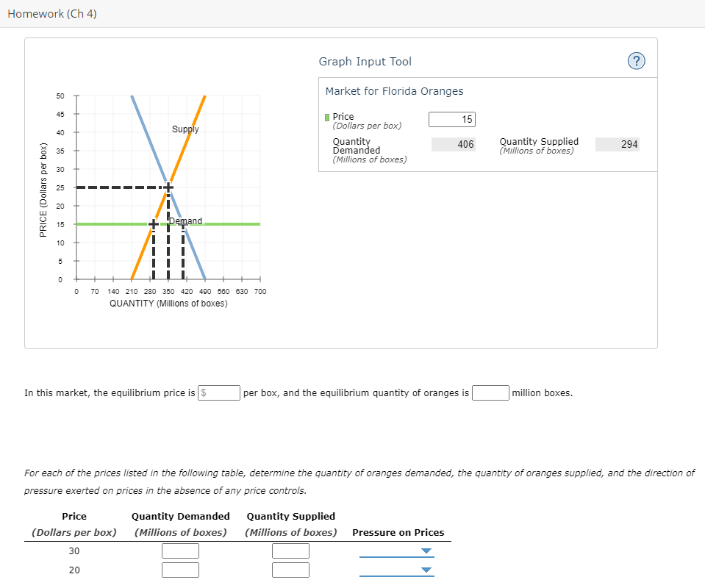Click the Supply label on the graph
Image resolution: width=705 pixels, height=588 pixels.
pyautogui.click(x=185, y=129)
